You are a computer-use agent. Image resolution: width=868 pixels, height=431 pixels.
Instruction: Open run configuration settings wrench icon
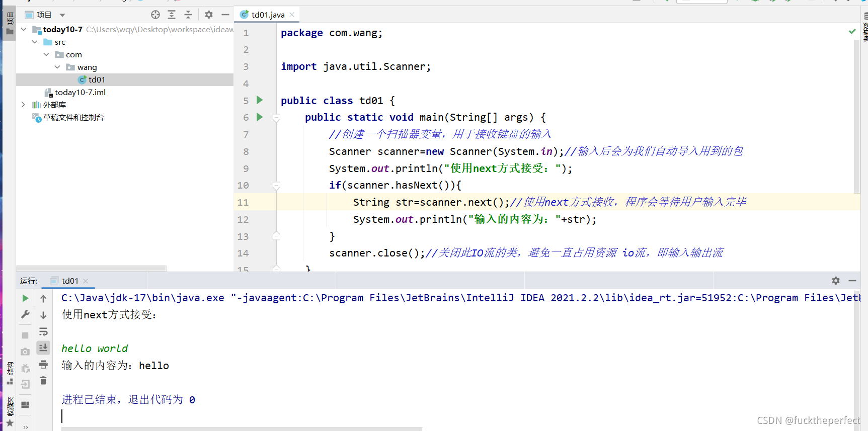(x=25, y=315)
